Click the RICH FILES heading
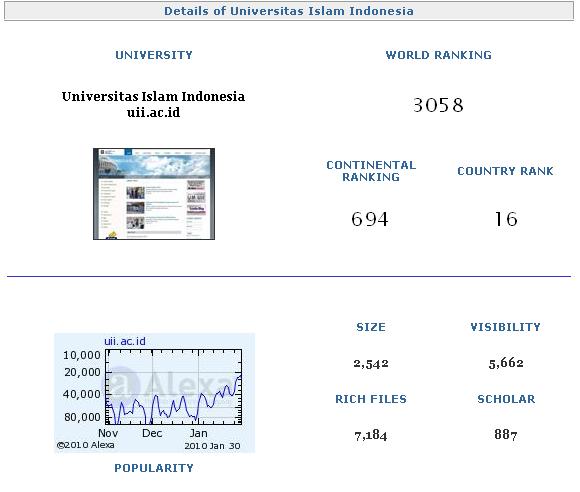Viewport: 580px width, 492px height. [371, 399]
